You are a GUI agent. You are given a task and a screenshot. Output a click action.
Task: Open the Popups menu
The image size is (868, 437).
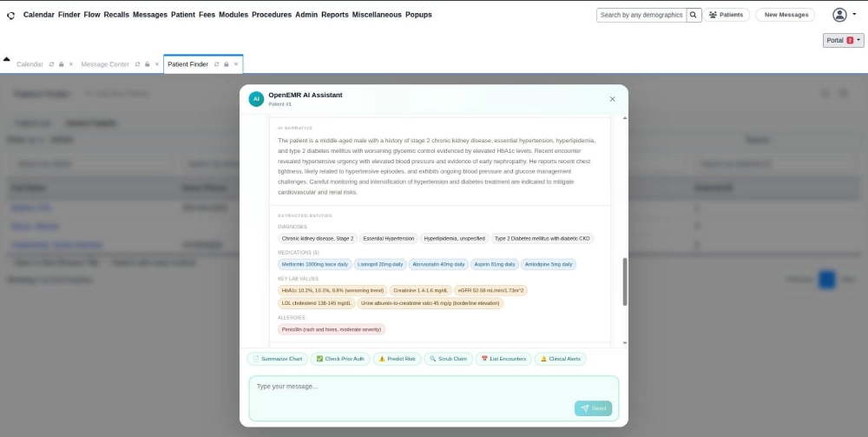(x=418, y=15)
